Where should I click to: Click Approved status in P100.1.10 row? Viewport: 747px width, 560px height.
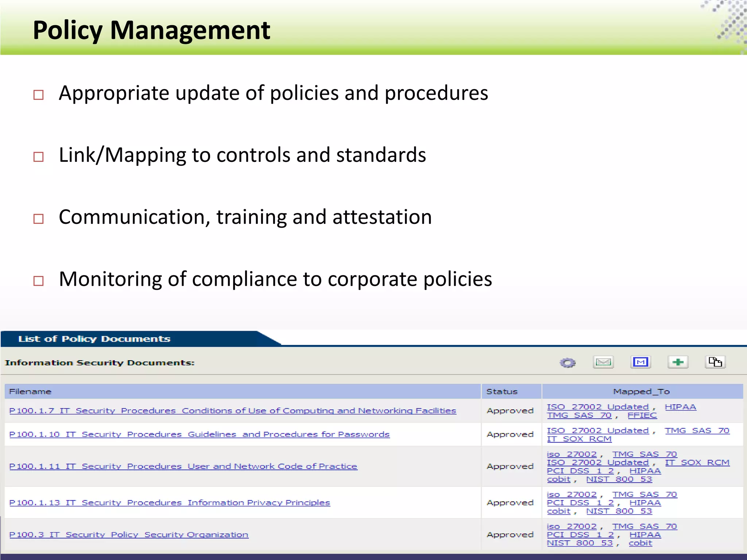pyautogui.click(x=510, y=434)
